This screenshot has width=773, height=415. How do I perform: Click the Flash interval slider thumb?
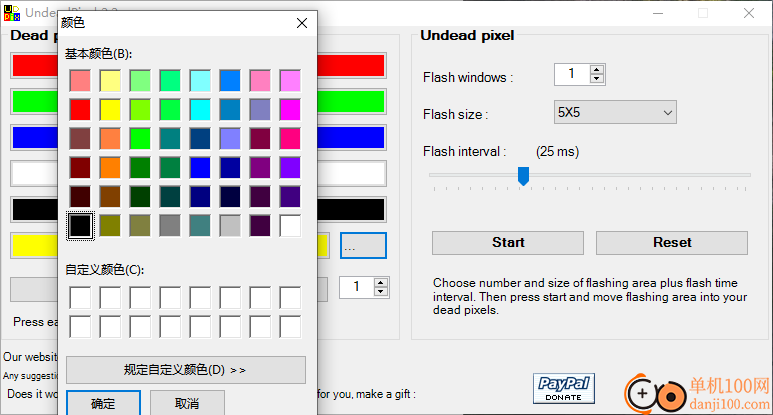(x=523, y=176)
